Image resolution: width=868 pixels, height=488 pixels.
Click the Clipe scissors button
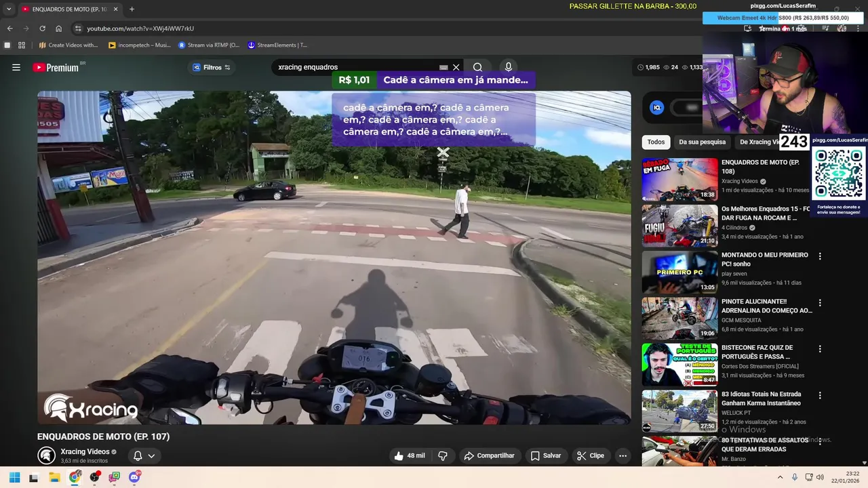coord(590,455)
